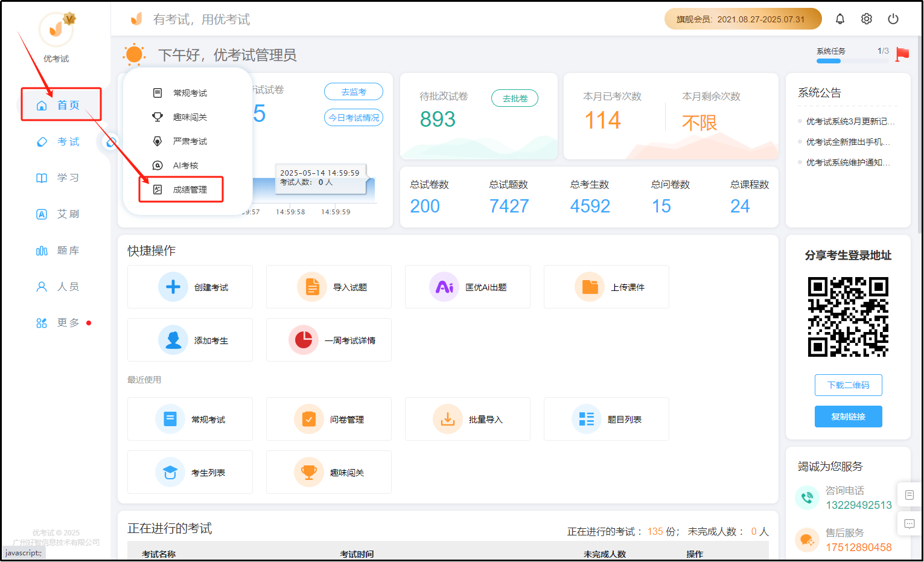924x562 pixels.
Task: Click the 总试题数 value 7427
Action: pyautogui.click(x=509, y=206)
